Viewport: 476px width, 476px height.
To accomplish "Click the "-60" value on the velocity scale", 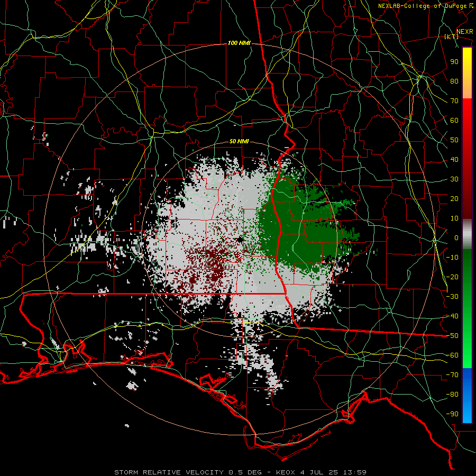I will (452, 355).
